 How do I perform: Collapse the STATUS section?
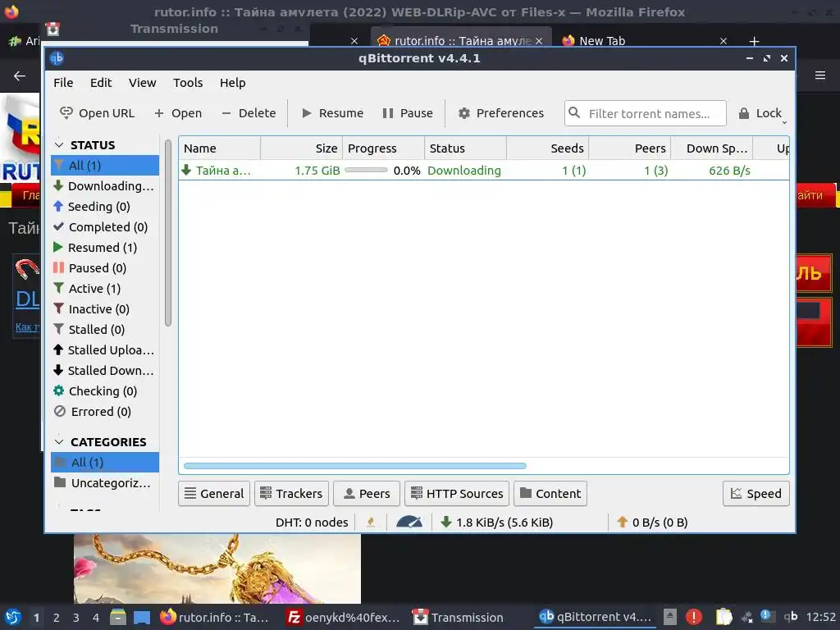(59, 145)
